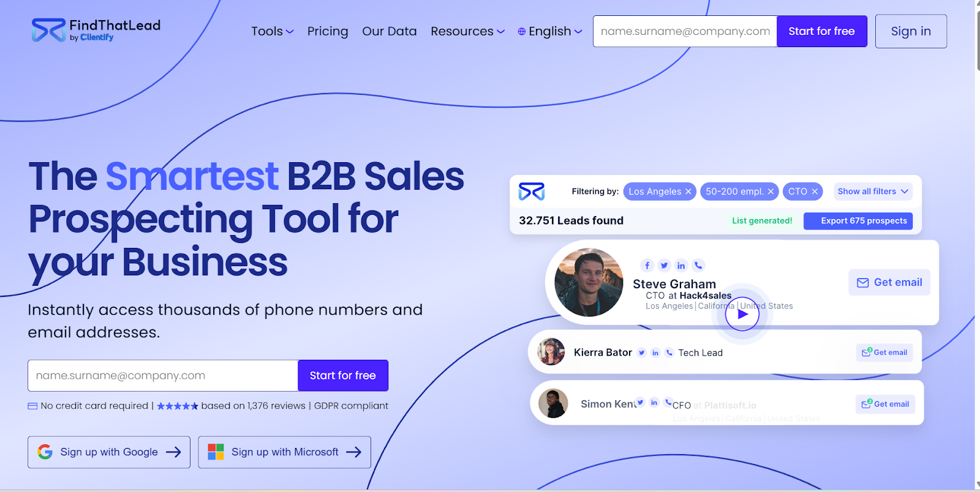Click the FindThatLead logo

(x=96, y=30)
